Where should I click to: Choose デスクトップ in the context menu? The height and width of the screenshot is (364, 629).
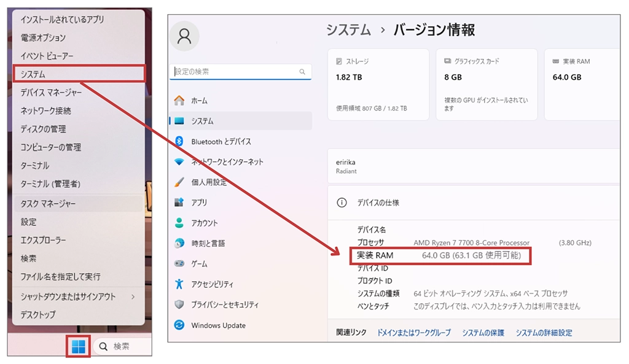point(79,315)
